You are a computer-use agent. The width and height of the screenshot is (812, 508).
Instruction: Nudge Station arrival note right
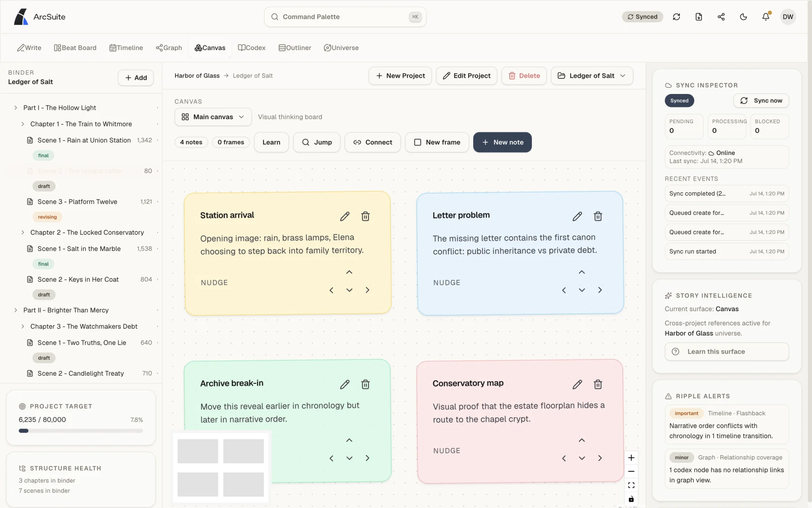click(x=367, y=290)
